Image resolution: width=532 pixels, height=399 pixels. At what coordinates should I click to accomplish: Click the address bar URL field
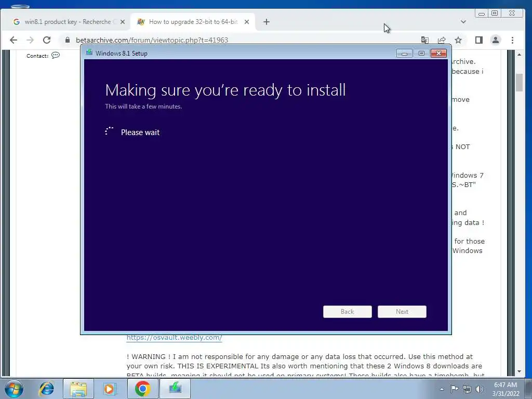pos(237,40)
